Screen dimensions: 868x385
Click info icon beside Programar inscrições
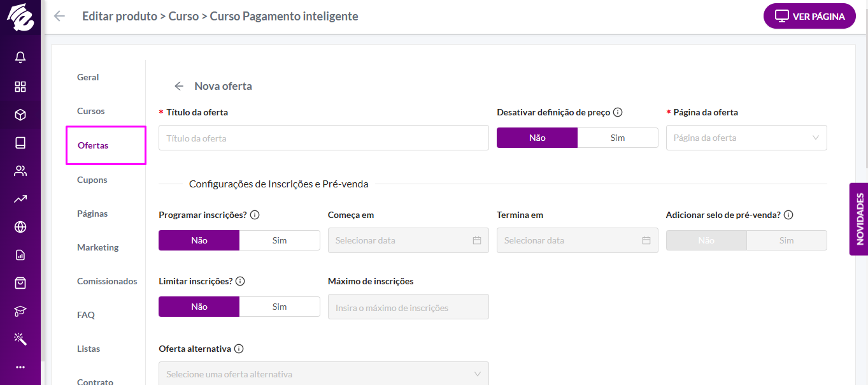point(255,215)
